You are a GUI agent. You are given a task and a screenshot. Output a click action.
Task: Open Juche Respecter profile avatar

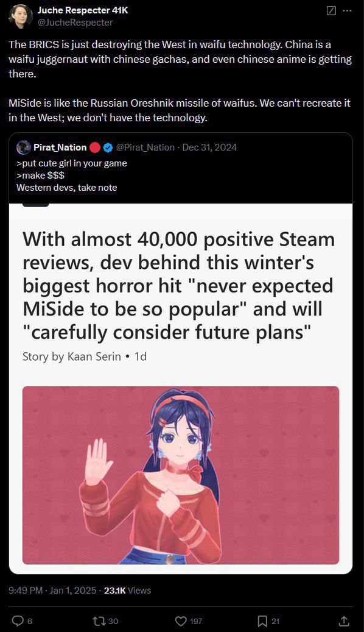20,16
